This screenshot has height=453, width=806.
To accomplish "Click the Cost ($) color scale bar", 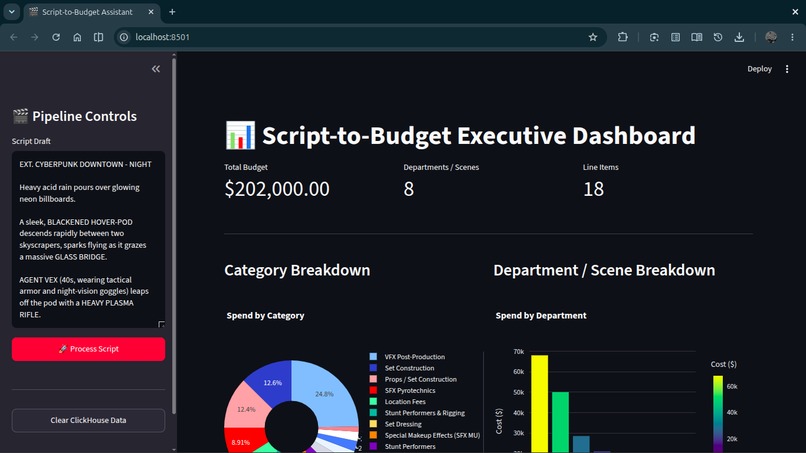I will tap(718, 414).
